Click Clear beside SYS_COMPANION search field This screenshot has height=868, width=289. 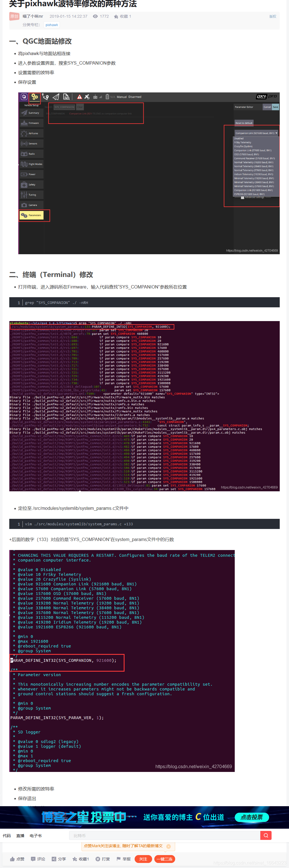80,107
